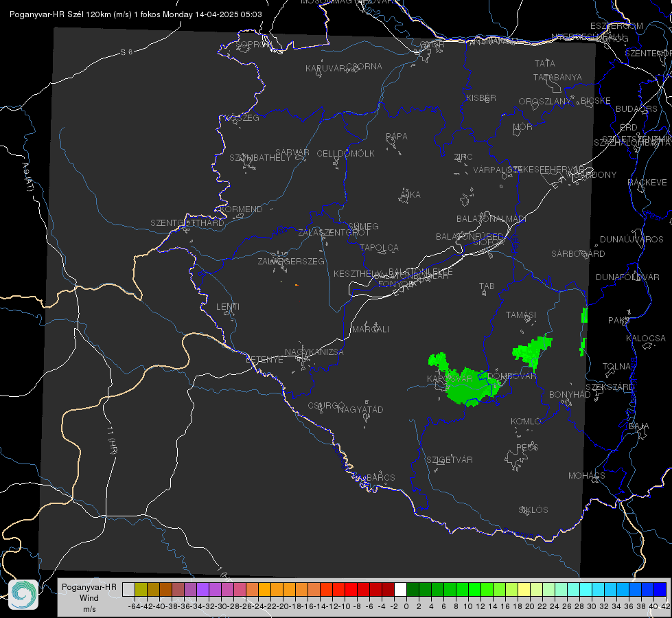Click the 'S 6' road label
Viewport: 672px width, 618px height.
(126, 52)
